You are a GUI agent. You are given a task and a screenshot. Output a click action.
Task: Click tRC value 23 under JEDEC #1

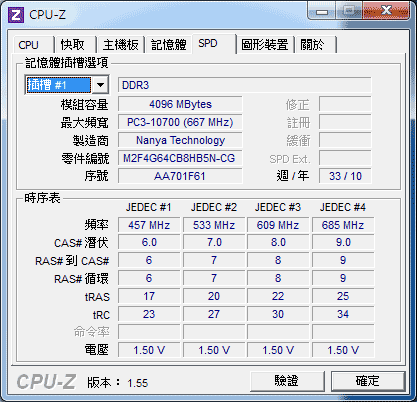tap(149, 314)
